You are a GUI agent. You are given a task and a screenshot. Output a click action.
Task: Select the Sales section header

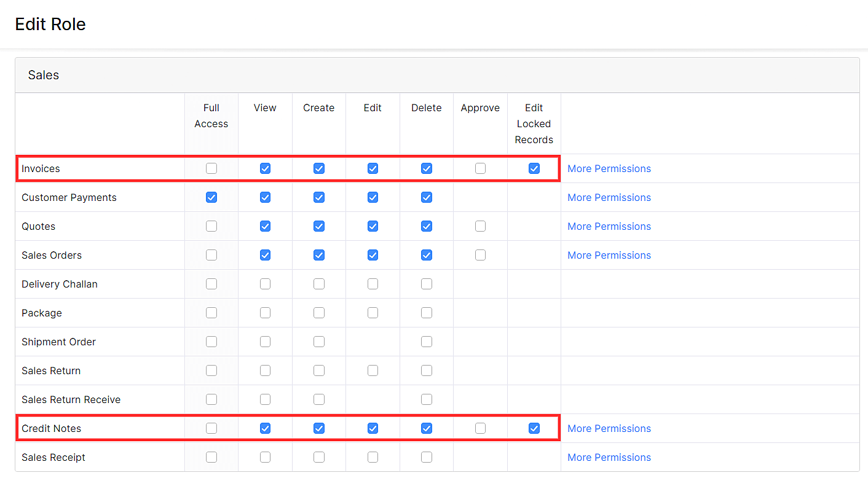[x=43, y=74]
